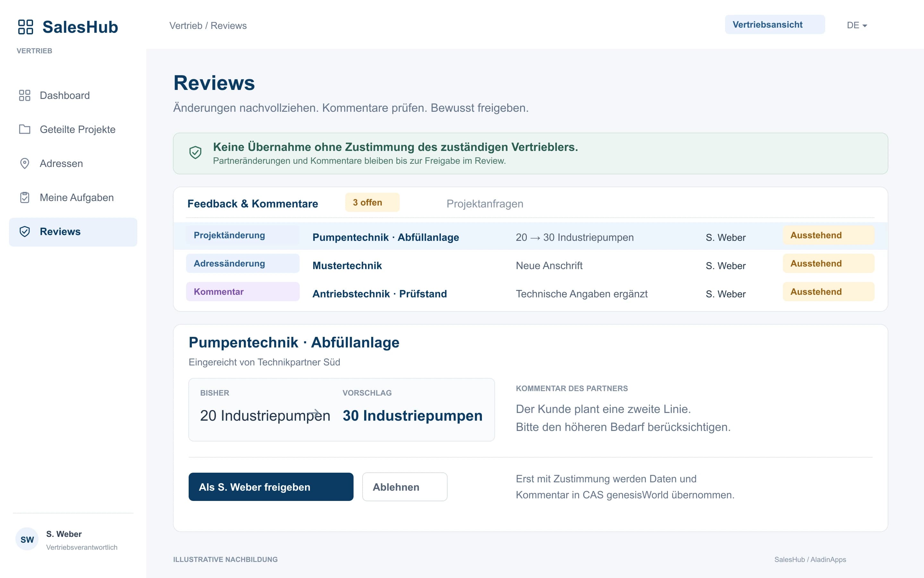
Task: Click the Projektänderung tag
Action: pyautogui.click(x=243, y=235)
